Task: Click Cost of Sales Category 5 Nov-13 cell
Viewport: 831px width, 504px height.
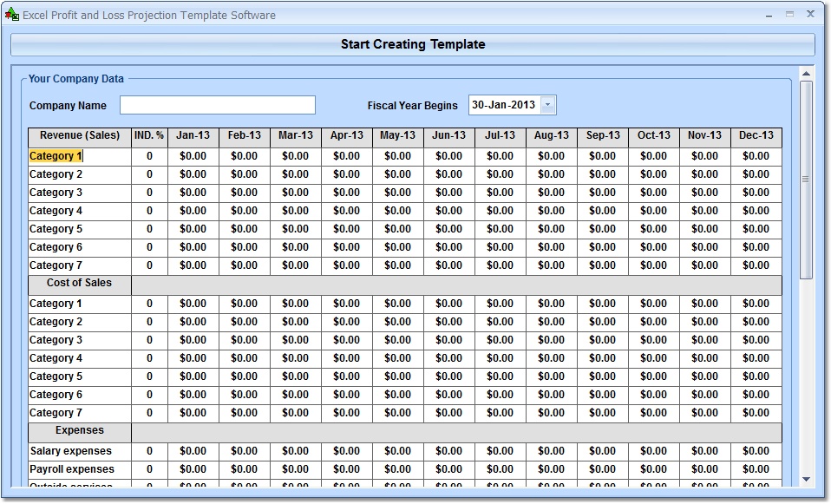Action: point(705,376)
